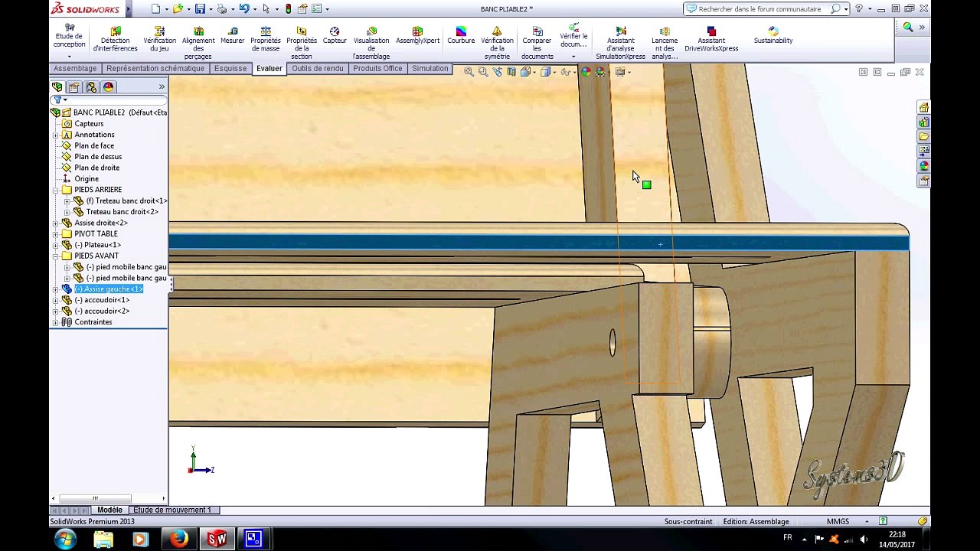
Task: Open Propriétés de la section
Action: (x=302, y=44)
